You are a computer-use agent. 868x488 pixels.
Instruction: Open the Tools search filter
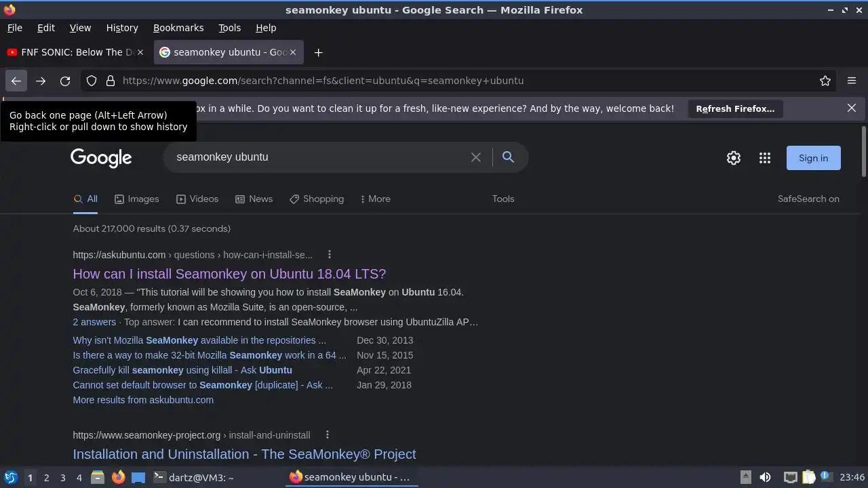(x=503, y=199)
